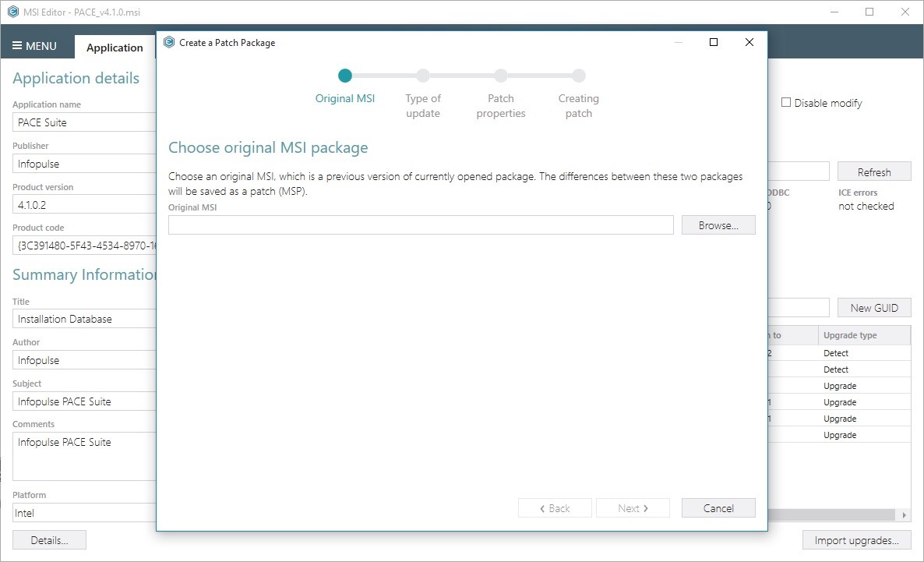Click the Author field Infopulse
924x562 pixels.
[84, 360]
